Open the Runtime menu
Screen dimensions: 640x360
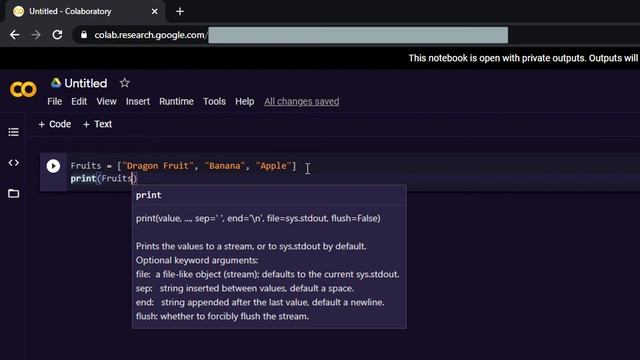(x=176, y=102)
